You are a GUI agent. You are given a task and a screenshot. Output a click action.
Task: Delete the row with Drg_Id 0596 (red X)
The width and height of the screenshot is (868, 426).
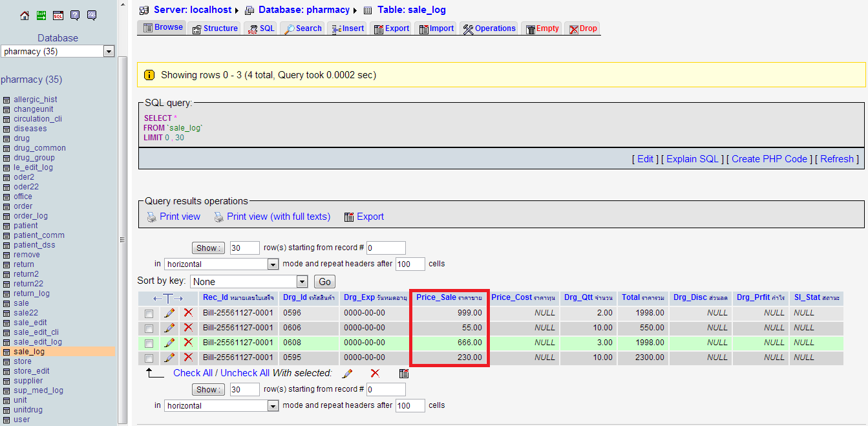click(188, 313)
